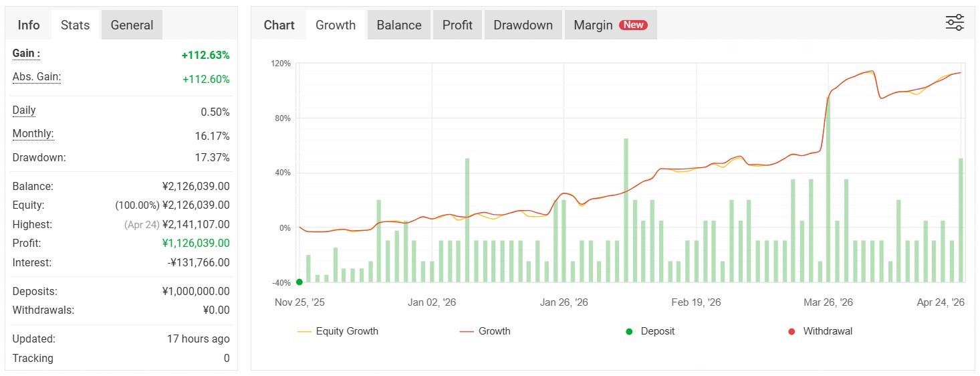Viewport: 980px width, 376px height.
Task: Toggle Withdrawal markers in legend
Action: pyautogui.click(x=821, y=331)
